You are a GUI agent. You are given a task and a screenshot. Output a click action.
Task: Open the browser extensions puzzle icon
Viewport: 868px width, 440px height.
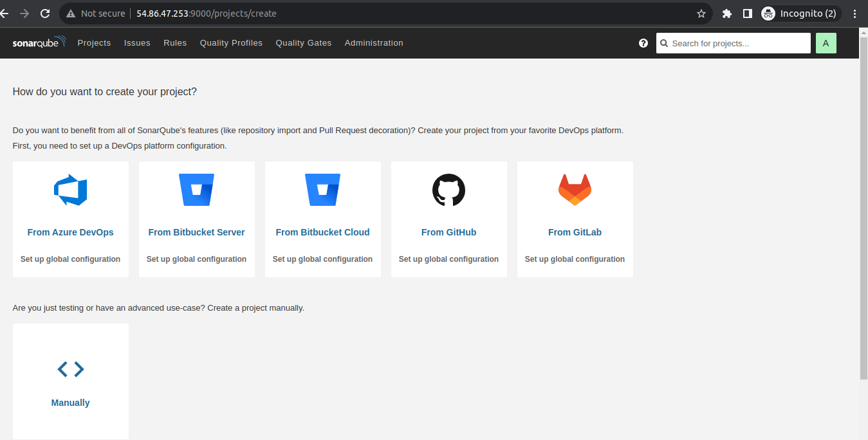pos(727,14)
